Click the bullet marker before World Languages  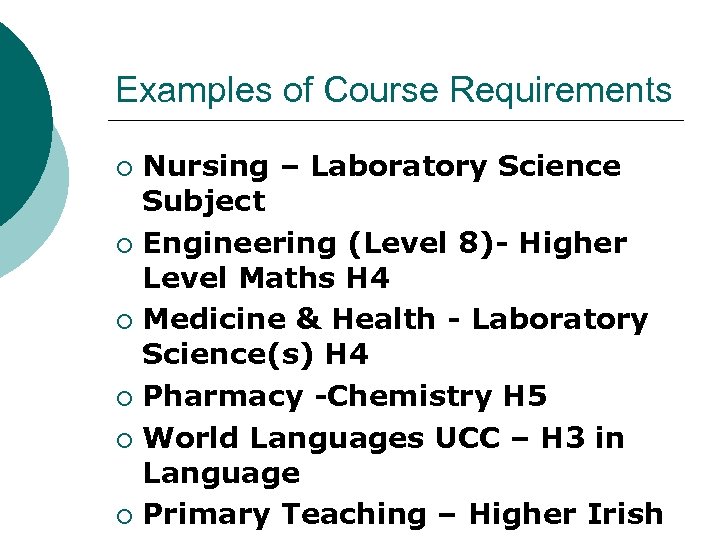123,439
